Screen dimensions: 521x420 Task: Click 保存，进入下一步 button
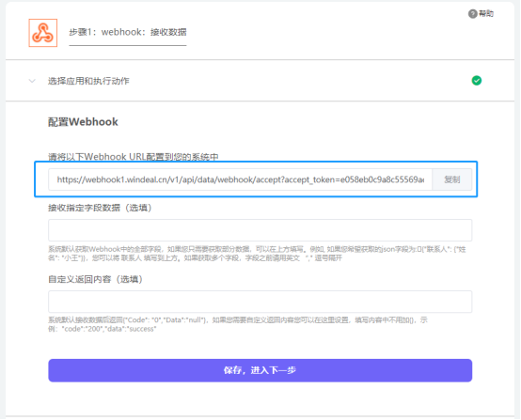tap(260, 370)
